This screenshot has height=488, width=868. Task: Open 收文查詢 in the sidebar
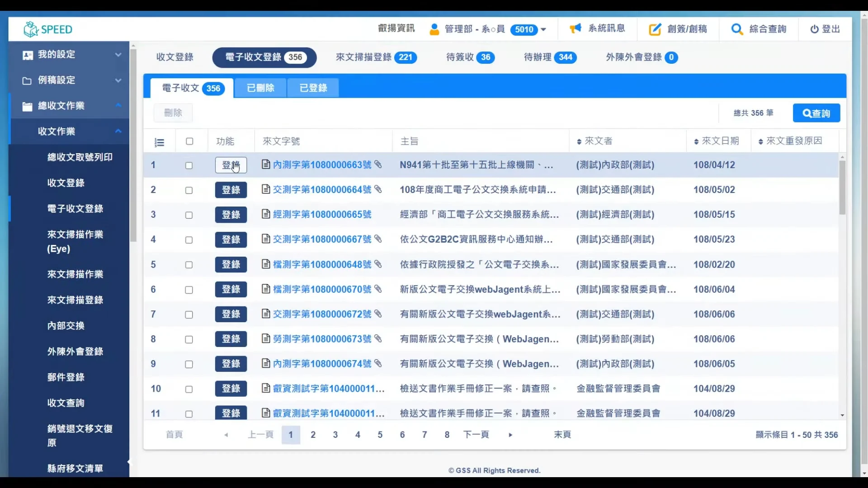pos(66,403)
